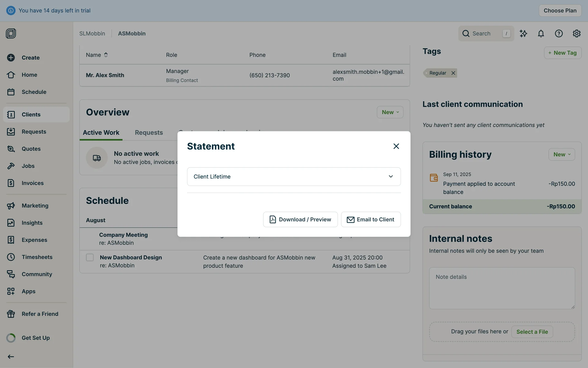This screenshot has width=588, height=368.
Task: Collapse the sidebar with the arrow icon
Action: [x=11, y=357]
